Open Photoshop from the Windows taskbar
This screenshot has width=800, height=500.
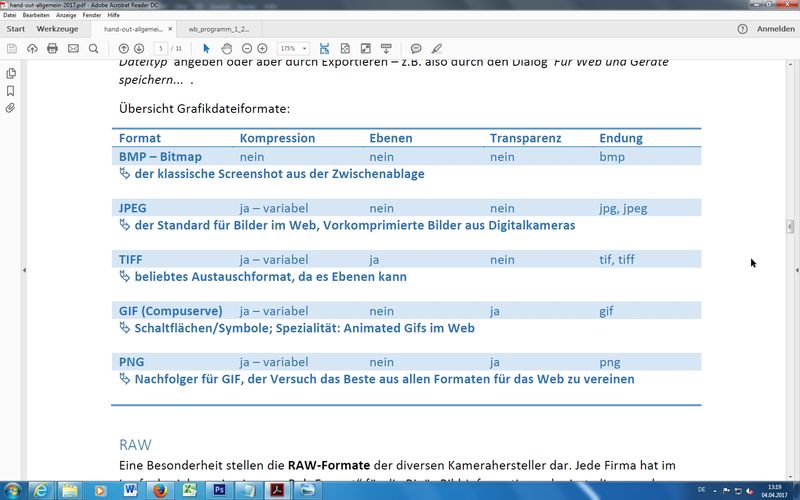[x=219, y=491]
